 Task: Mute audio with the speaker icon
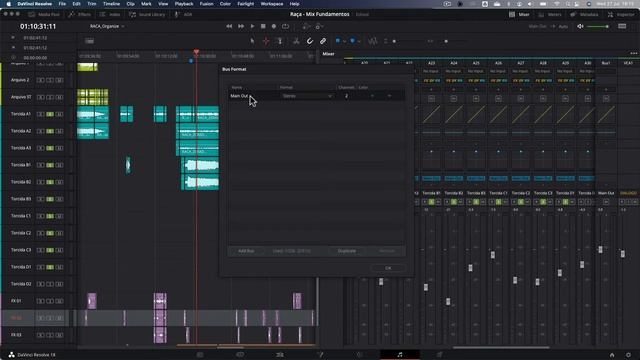pyautogui.click(x=580, y=26)
